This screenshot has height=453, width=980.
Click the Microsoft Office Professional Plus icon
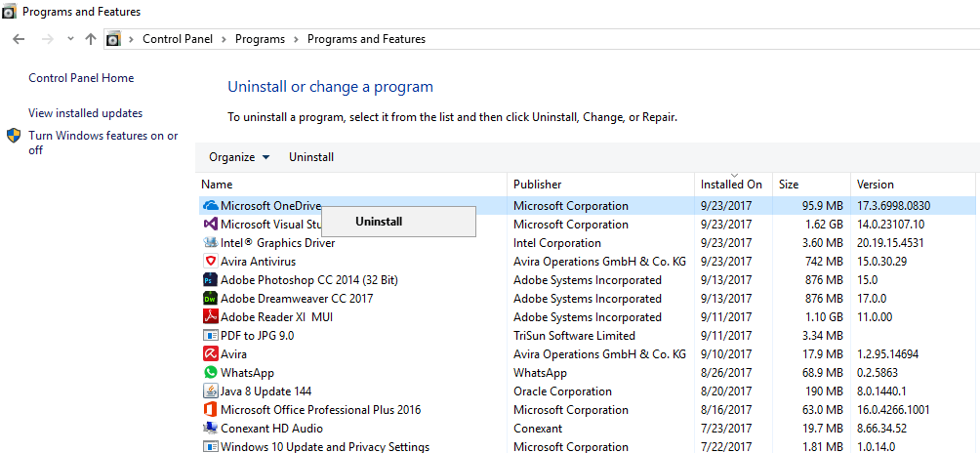(x=210, y=410)
